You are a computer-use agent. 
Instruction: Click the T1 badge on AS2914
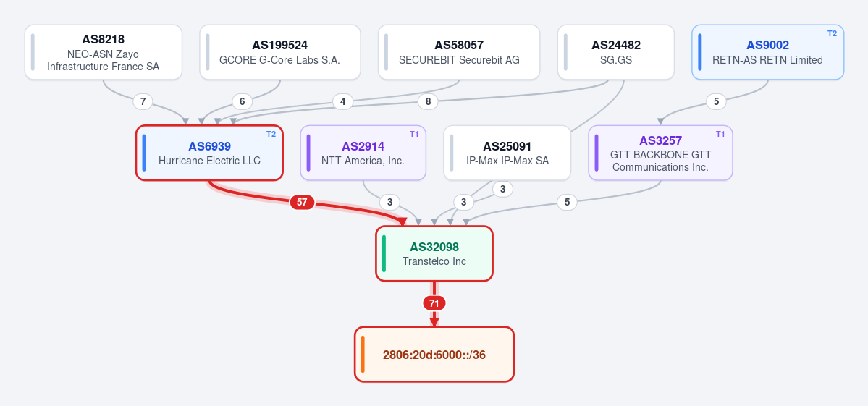tap(414, 134)
